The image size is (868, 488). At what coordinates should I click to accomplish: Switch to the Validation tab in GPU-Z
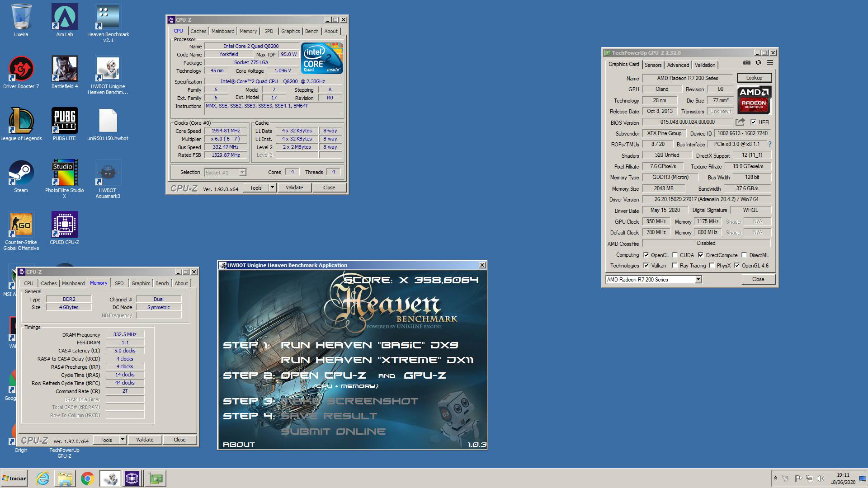(x=705, y=65)
